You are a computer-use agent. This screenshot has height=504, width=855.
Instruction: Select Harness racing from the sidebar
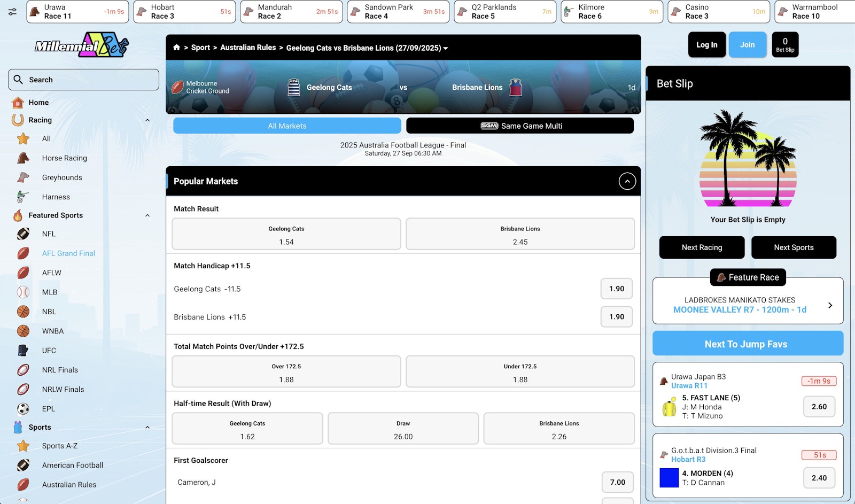pyautogui.click(x=55, y=197)
